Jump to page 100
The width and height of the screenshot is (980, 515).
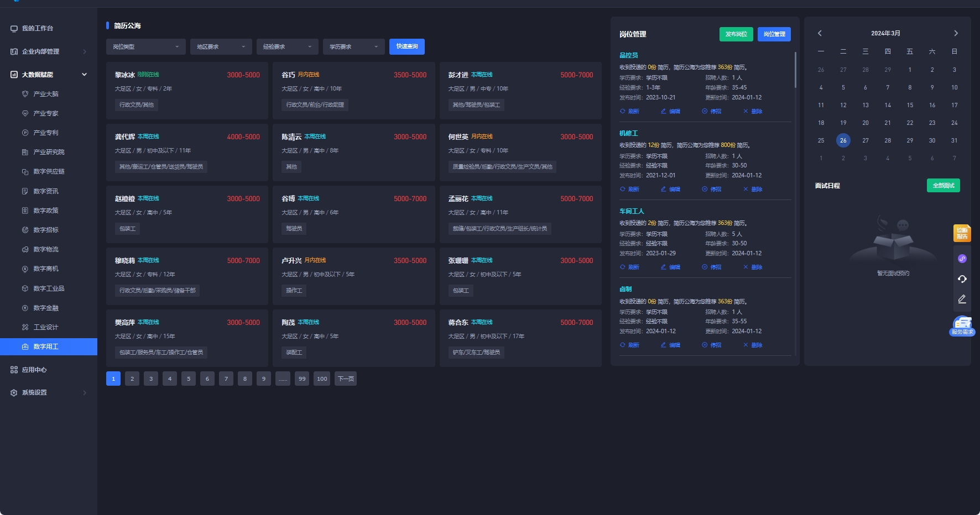tap(322, 379)
